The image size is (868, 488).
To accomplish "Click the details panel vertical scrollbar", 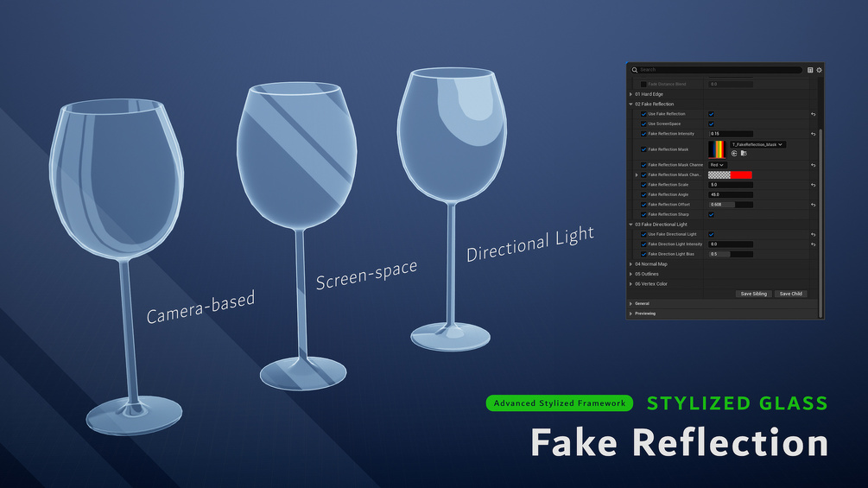I will tap(820, 223).
